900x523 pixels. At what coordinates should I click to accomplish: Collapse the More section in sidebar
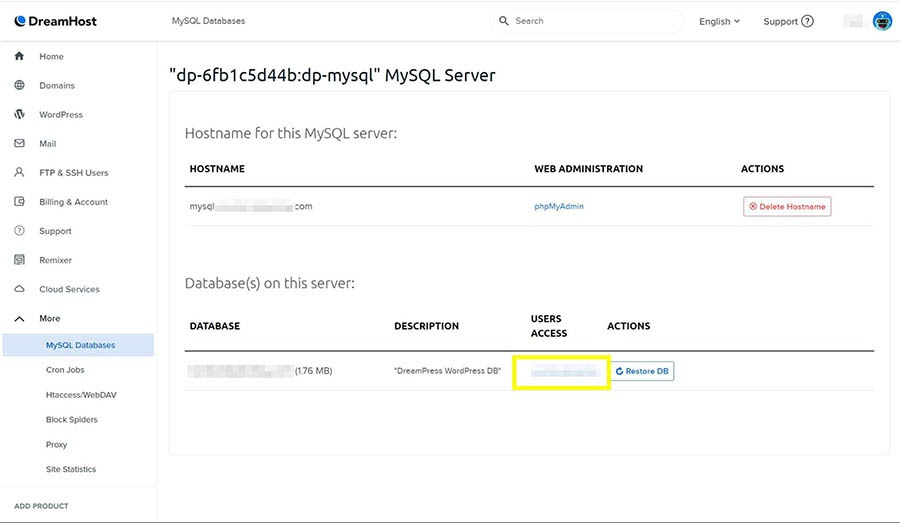point(19,318)
